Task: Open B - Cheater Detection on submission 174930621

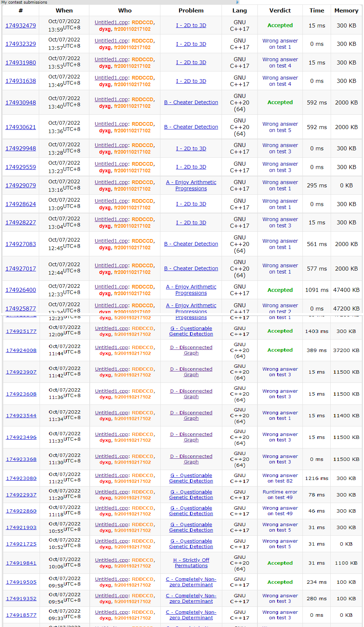Action: [191, 127]
